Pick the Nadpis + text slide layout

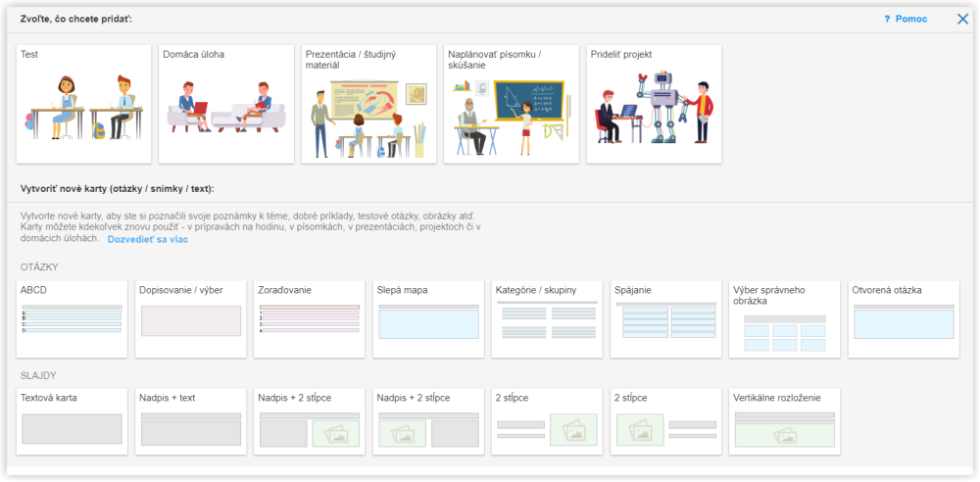click(x=191, y=422)
